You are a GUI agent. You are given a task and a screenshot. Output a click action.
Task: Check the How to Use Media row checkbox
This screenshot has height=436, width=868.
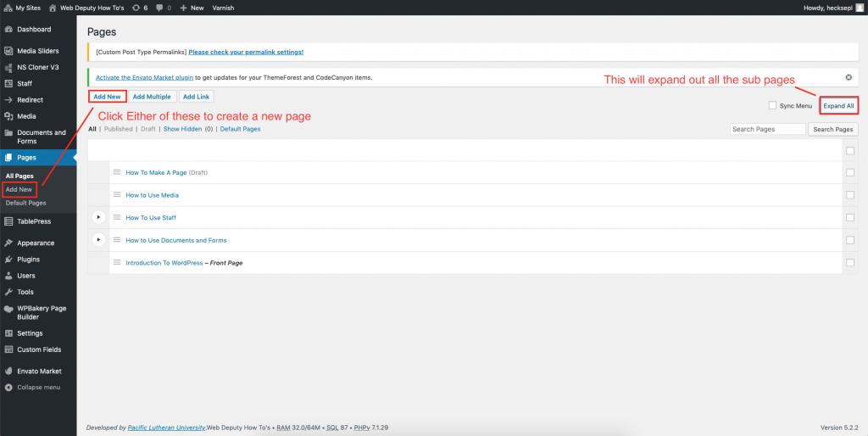(x=849, y=195)
